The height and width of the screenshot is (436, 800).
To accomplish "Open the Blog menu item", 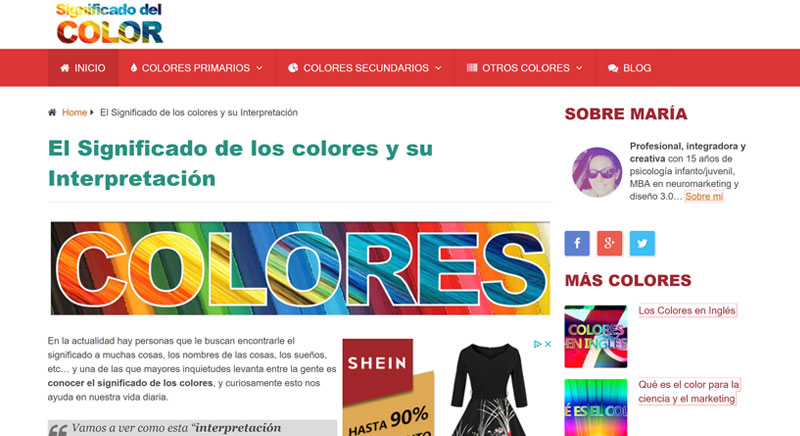I will click(x=629, y=68).
